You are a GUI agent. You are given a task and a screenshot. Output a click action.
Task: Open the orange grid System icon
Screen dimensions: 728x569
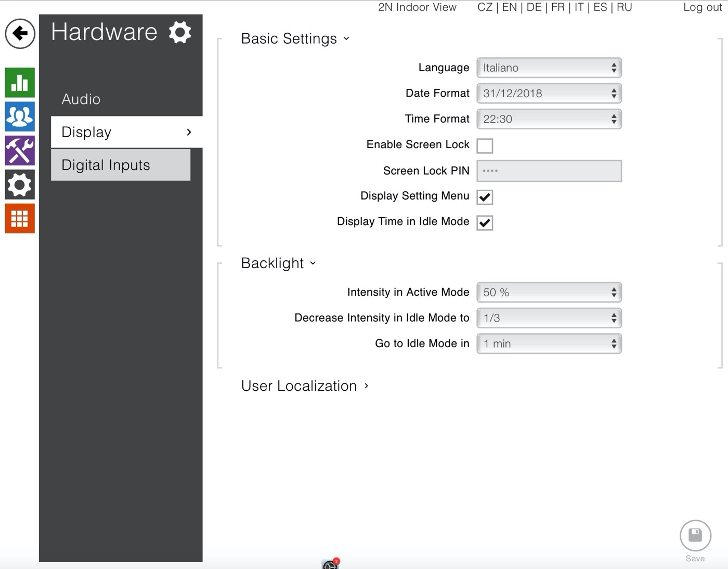(20, 218)
